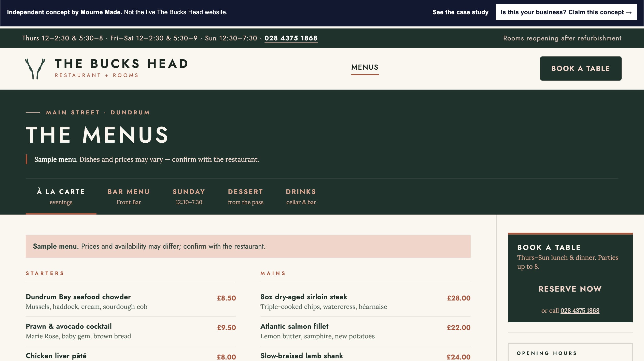Click the pink 'Sample menu.' notice banner
The height and width of the screenshot is (361, 644).
[x=248, y=246]
